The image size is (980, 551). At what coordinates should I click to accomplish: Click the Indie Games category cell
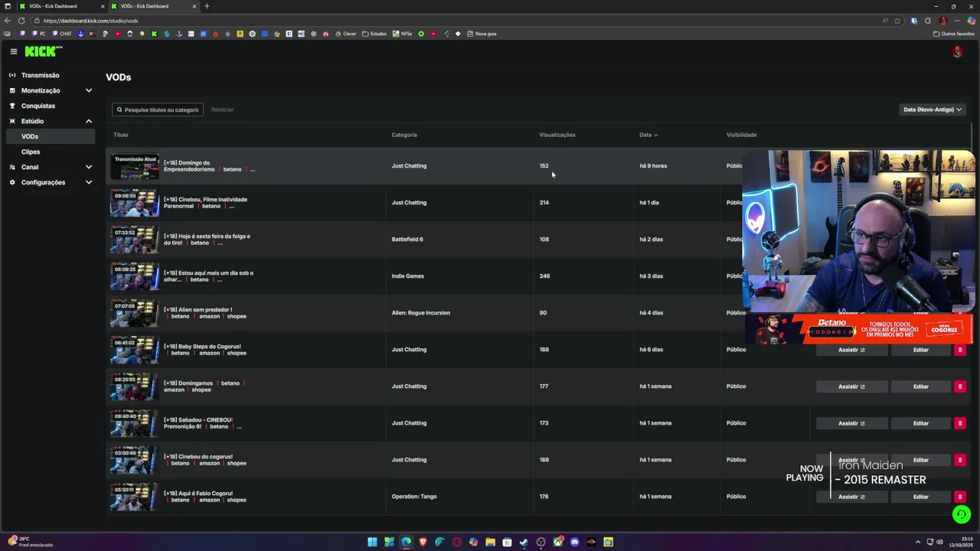click(x=407, y=276)
